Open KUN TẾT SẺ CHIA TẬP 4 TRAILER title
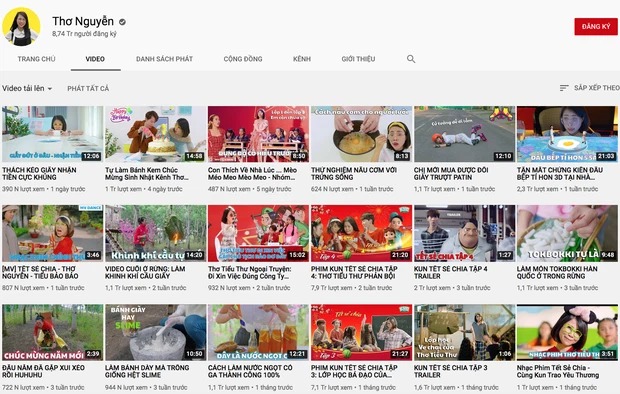 tap(450, 273)
